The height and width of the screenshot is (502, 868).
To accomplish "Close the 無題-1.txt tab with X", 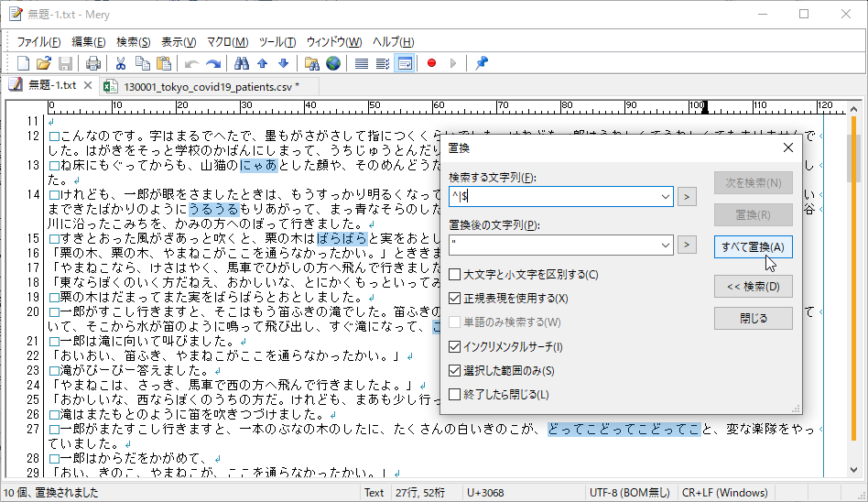I will (x=88, y=85).
